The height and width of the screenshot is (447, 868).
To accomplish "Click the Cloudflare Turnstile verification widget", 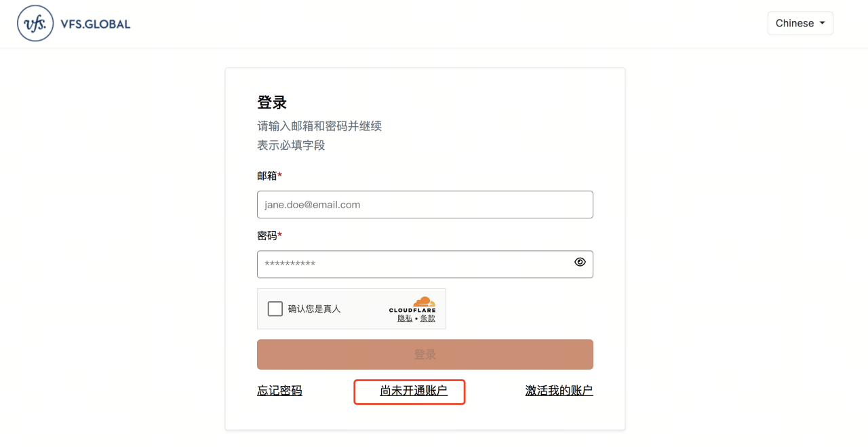I will pyautogui.click(x=351, y=308).
